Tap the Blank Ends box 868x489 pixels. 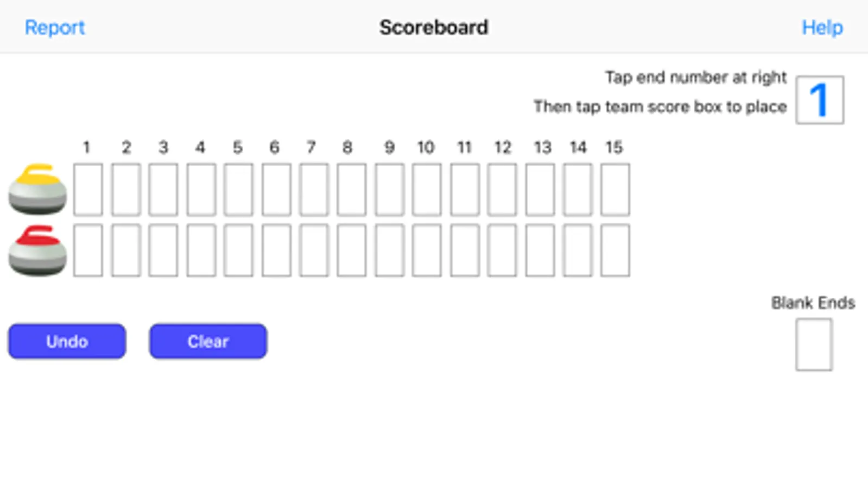[x=813, y=344]
